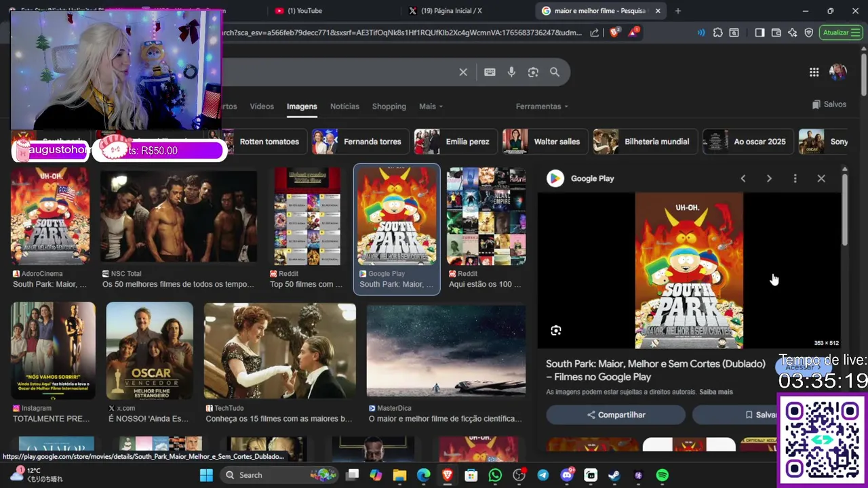Open NSC Total Fight Club image result
This screenshot has height=488, width=868.
pos(178,217)
